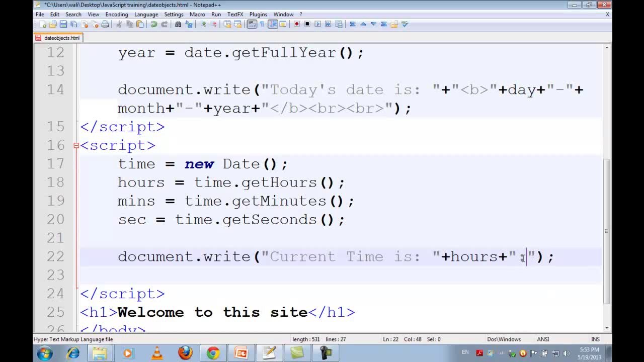
Task: Toggle INS insert mode in status bar
Action: (x=596, y=339)
